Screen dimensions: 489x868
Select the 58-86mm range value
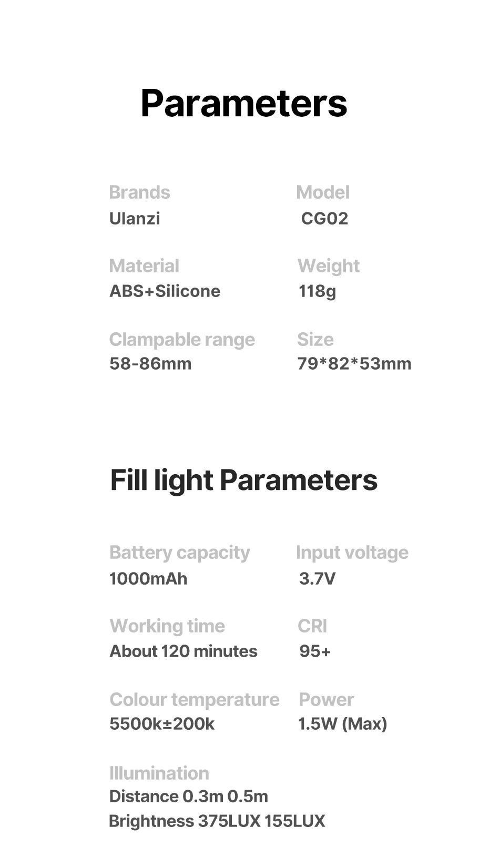click(x=150, y=363)
